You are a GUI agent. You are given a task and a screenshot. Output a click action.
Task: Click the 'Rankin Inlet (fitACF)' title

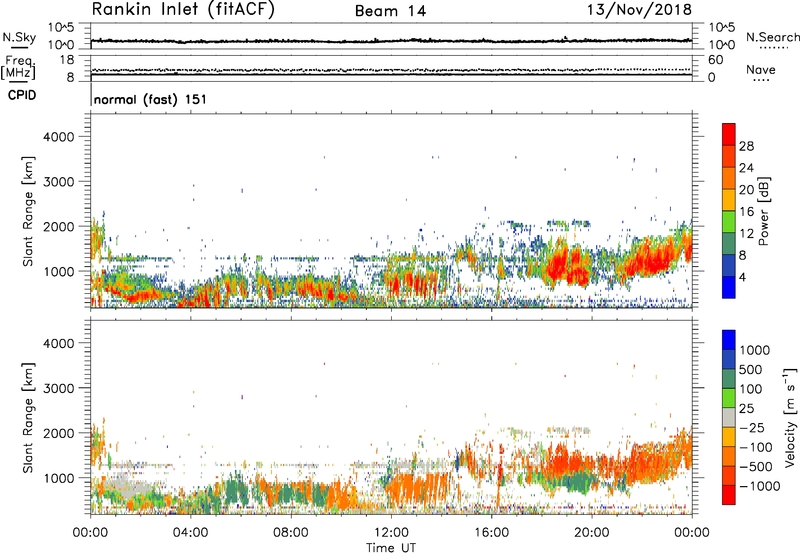183,10
